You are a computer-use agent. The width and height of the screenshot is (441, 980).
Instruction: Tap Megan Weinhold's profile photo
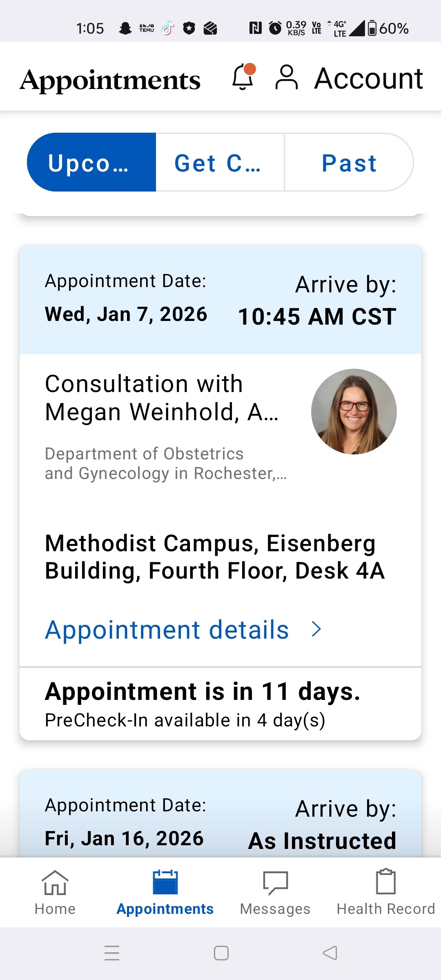354,412
